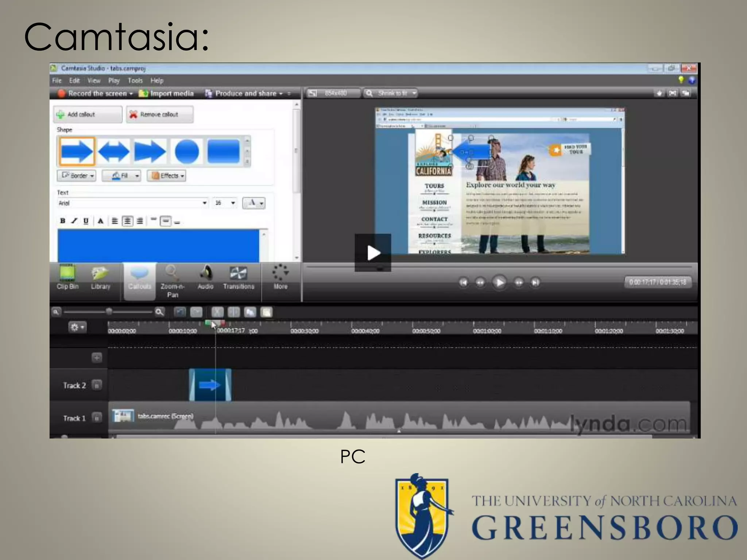747x560 pixels.
Task: Select the third arrow callout shape
Action: [x=150, y=151]
